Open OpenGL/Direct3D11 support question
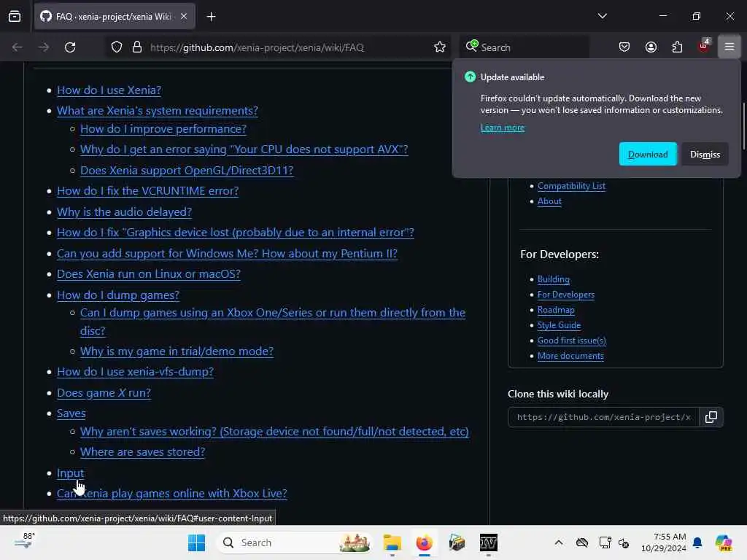747x560 pixels. point(187,170)
